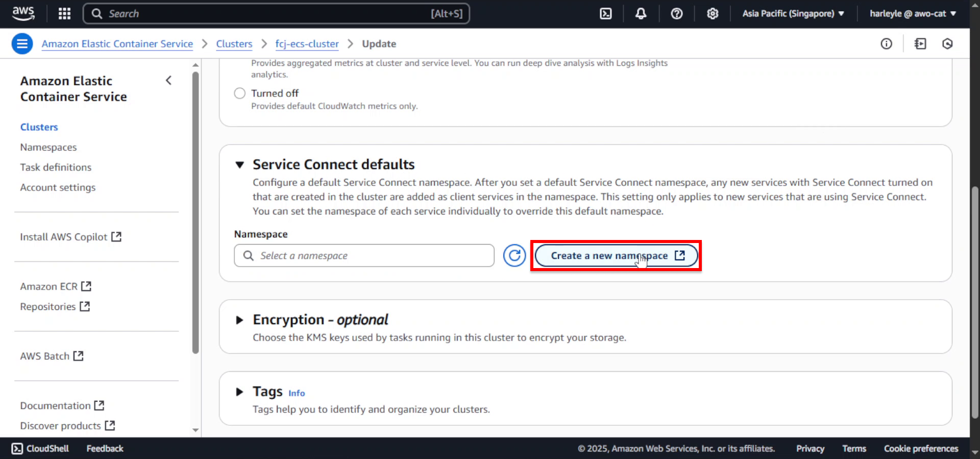Open Task definitions in the sidebar
The width and height of the screenshot is (980, 459).
tap(56, 167)
